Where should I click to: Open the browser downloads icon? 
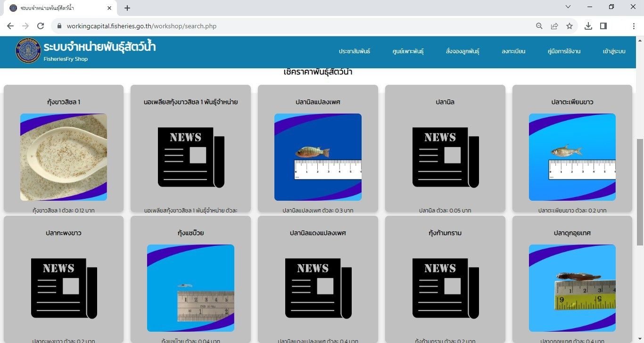[588, 26]
